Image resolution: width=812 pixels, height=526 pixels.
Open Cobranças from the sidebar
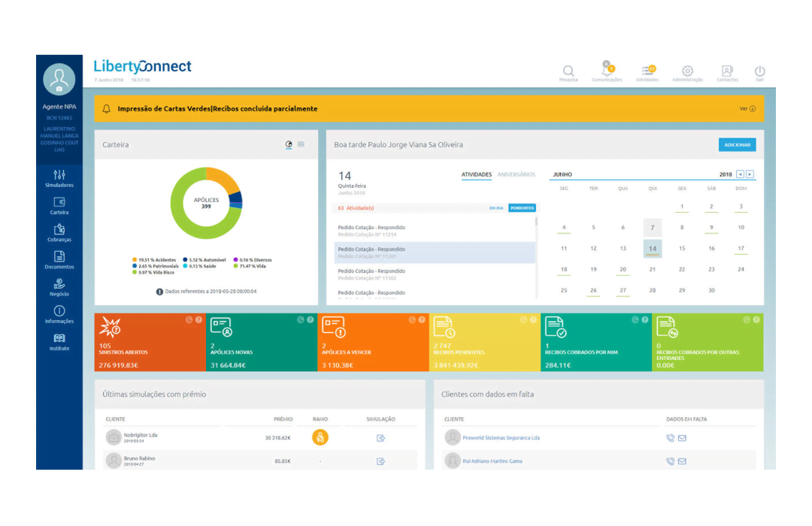(59, 233)
